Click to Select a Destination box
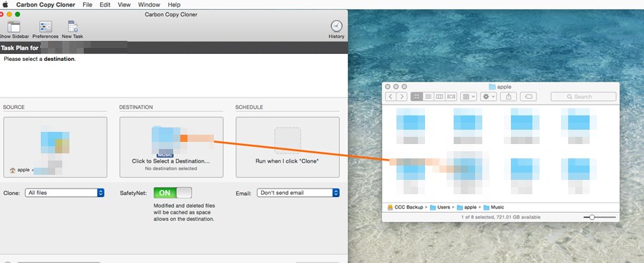The image size is (644, 263). (171, 147)
